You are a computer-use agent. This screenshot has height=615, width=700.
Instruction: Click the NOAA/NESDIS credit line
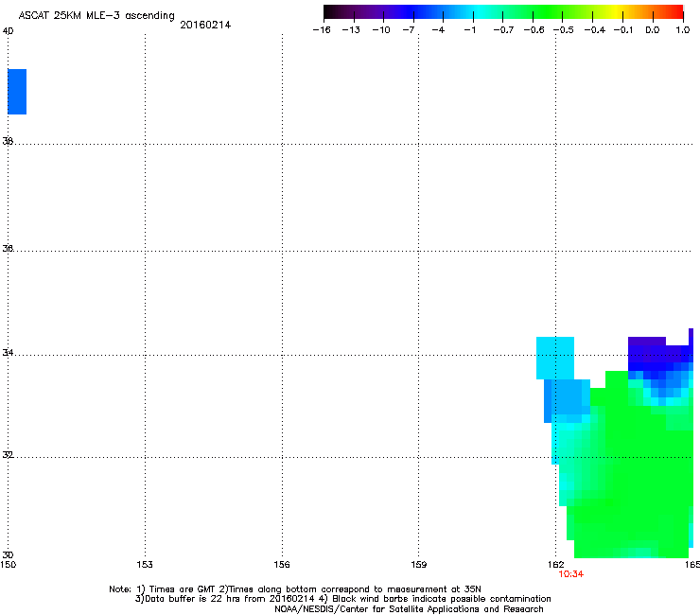click(409, 609)
